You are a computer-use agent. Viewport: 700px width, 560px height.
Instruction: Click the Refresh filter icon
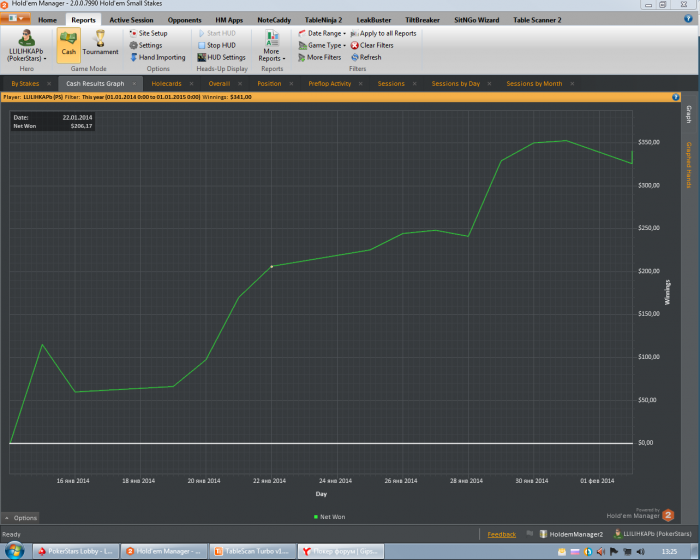(x=354, y=57)
